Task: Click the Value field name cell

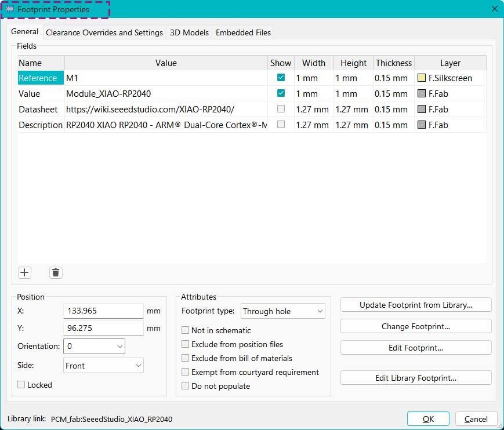Action: coord(41,93)
